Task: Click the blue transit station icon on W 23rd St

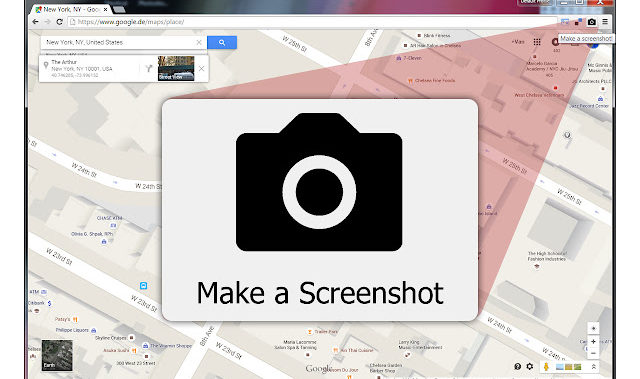Action: coord(143,286)
